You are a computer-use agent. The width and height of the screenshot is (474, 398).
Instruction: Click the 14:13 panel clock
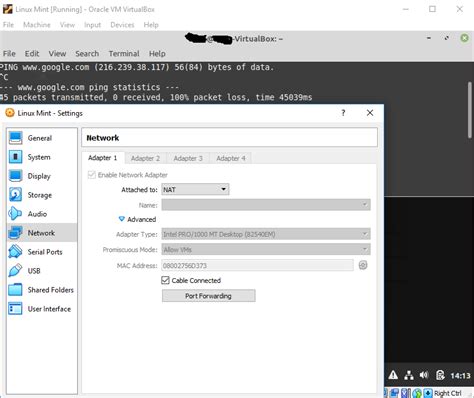pyautogui.click(x=460, y=376)
